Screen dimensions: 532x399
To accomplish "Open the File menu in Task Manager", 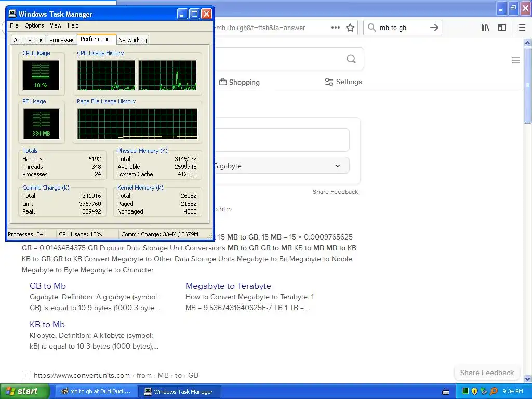I will pyautogui.click(x=14, y=25).
